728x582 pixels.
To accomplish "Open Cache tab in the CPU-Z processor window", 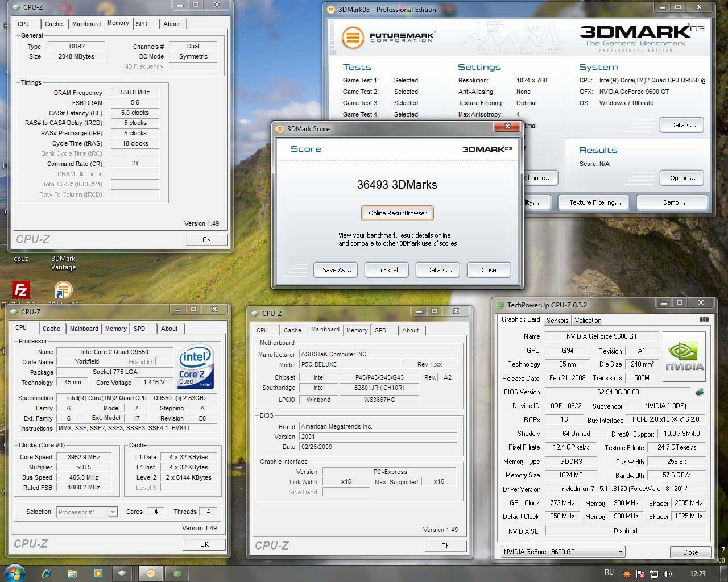I will click(x=51, y=329).
